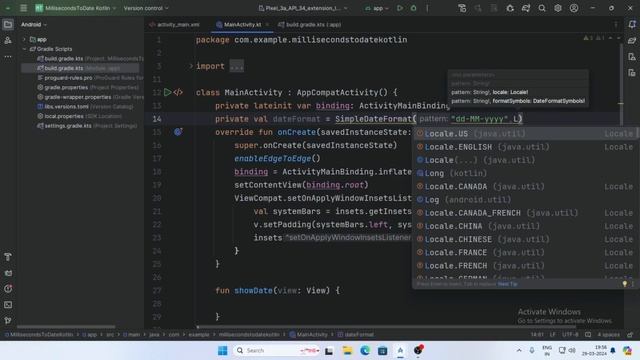Expand folded import block on line 3
Screen dimensions: 640x360
(191, 66)
